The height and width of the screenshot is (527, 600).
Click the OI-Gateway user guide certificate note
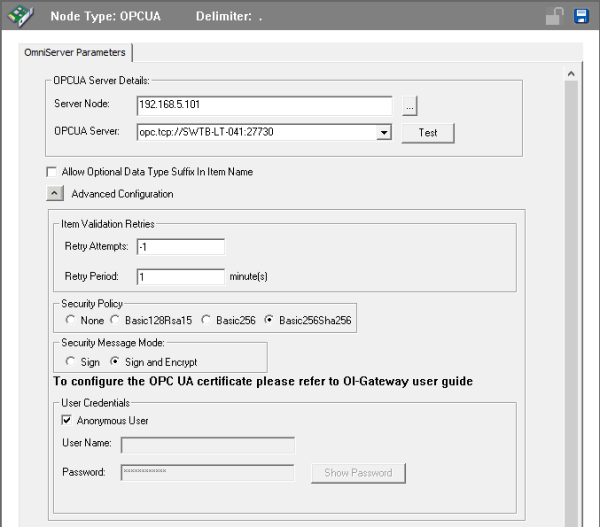point(263,382)
